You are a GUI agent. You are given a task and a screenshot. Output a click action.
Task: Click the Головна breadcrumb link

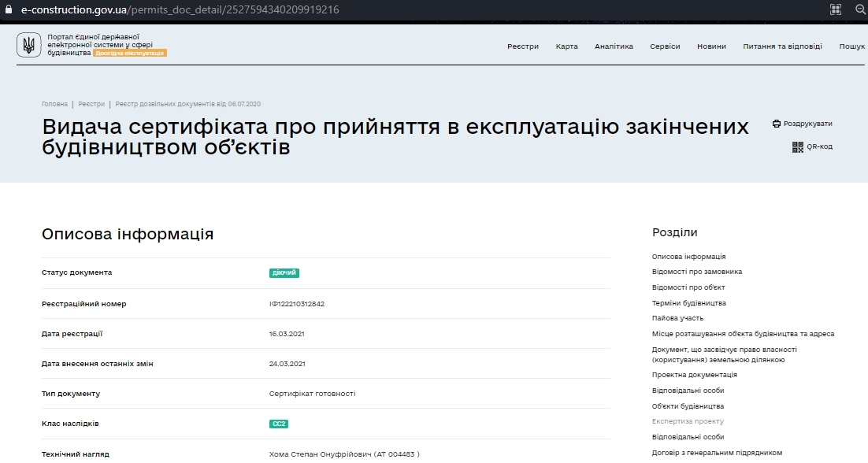[x=54, y=104]
